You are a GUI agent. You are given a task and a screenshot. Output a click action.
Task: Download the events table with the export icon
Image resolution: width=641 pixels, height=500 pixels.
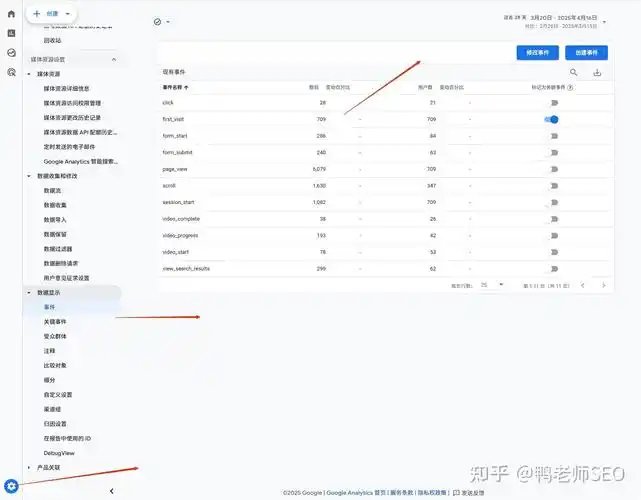click(597, 72)
